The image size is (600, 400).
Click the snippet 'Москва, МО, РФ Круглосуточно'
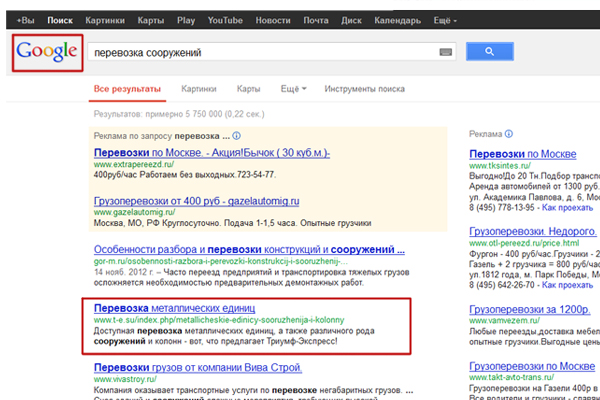pyautogui.click(x=232, y=223)
